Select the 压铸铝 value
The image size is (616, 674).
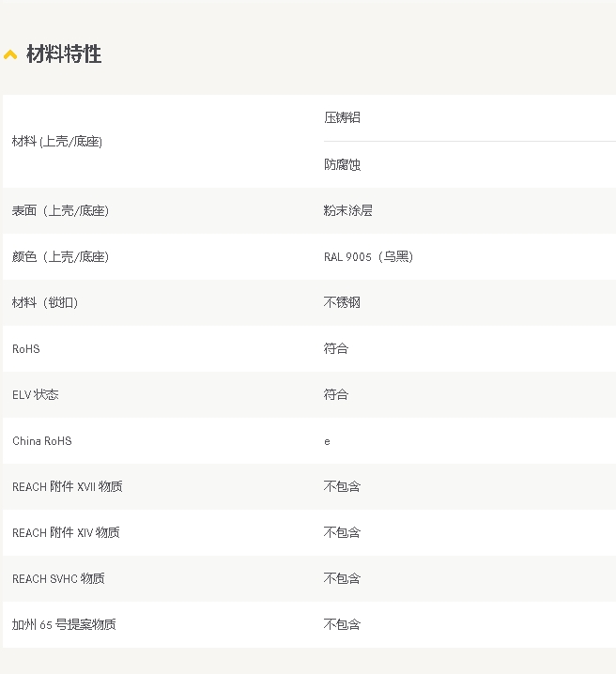(342, 117)
